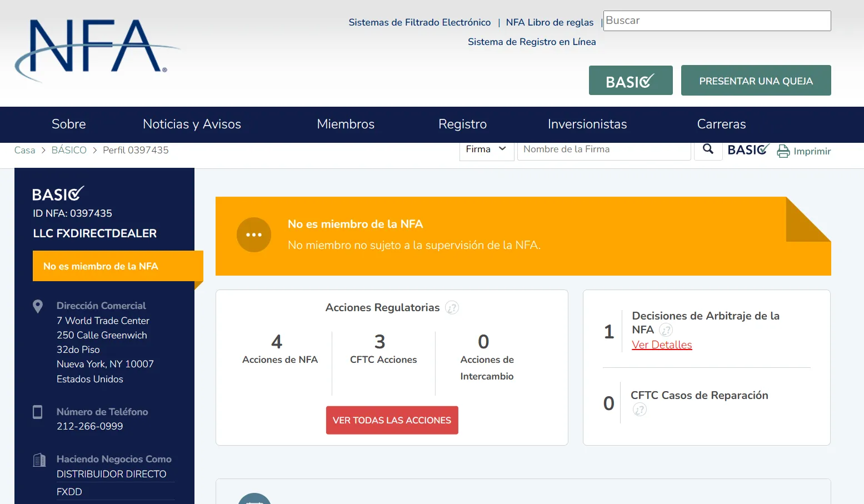Open the Inversionistas menu
Image resolution: width=864 pixels, height=504 pixels.
coord(587,124)
